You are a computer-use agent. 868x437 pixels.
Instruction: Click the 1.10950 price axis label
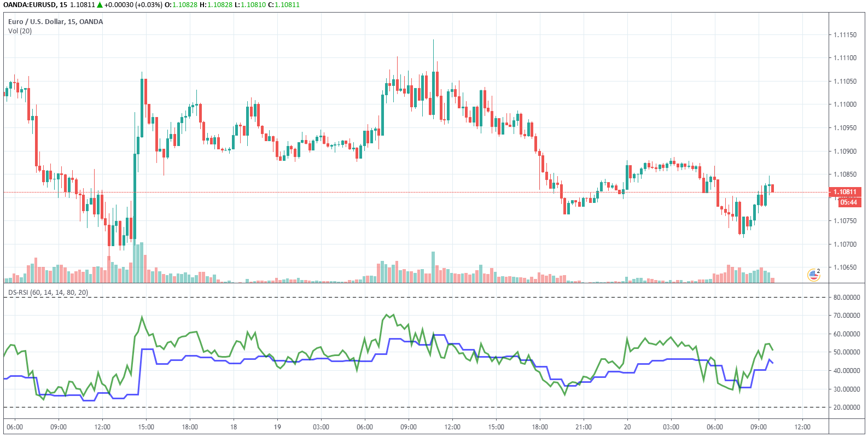point(845,128)
